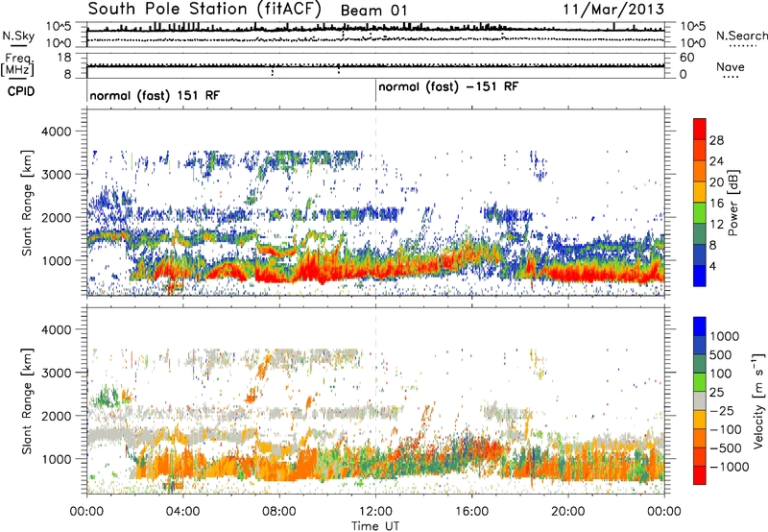Click the left '10^5' noise axis tick
Image resolution: width=768 pixels, height=532 pixels.
tap(59, 26)
